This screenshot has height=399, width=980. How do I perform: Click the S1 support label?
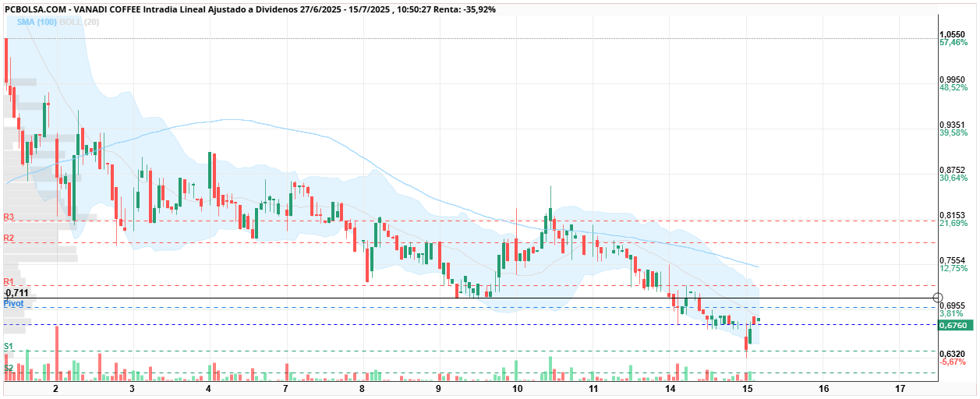[9, 346]
